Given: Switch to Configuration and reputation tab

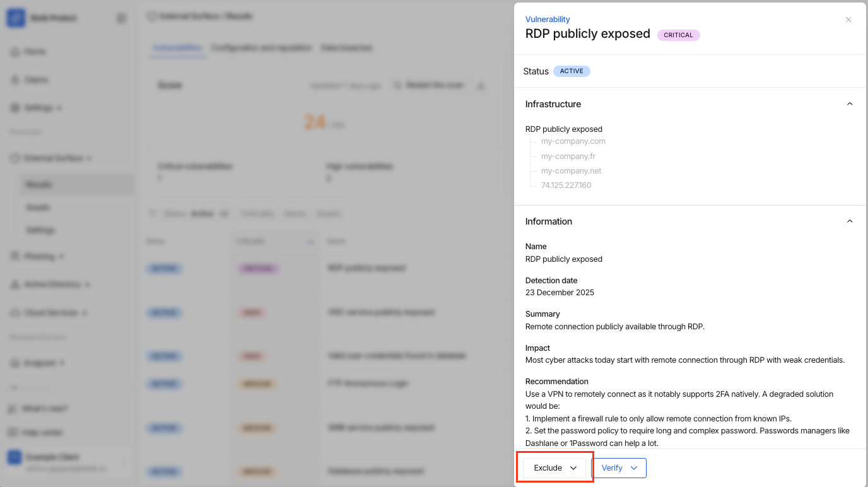Looking at the screenshot, I should [x=261, y=48].
